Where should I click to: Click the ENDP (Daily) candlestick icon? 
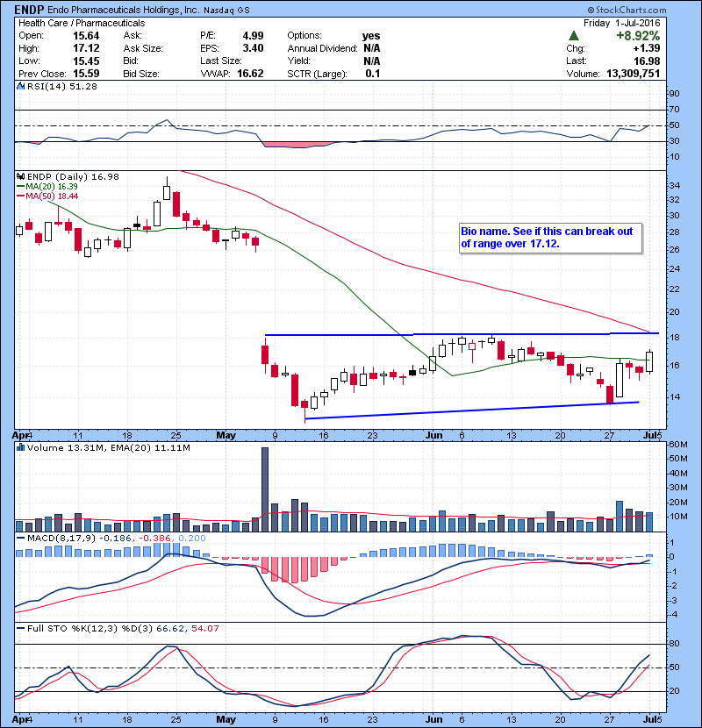(x=20, y=177)
